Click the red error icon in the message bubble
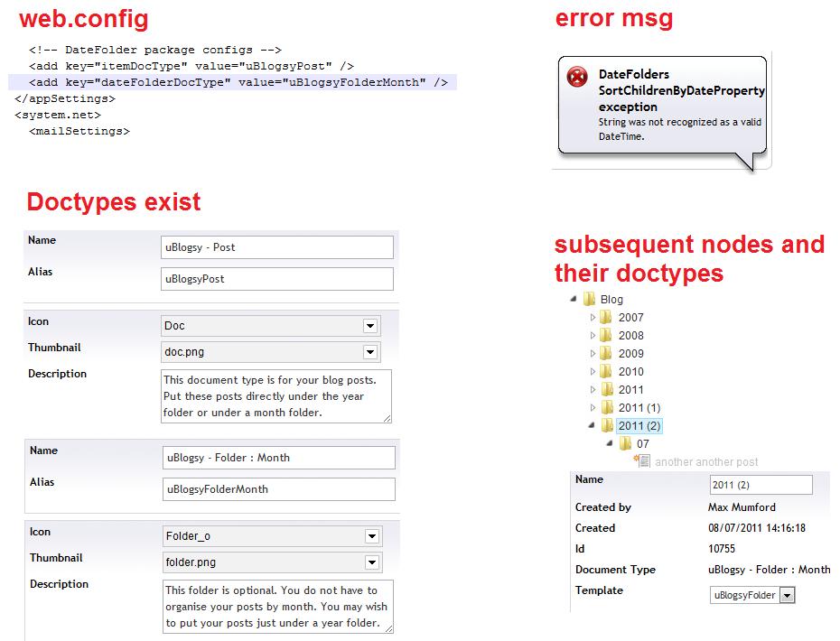Screen dimensions: 840x641 (x=577, y=77)
